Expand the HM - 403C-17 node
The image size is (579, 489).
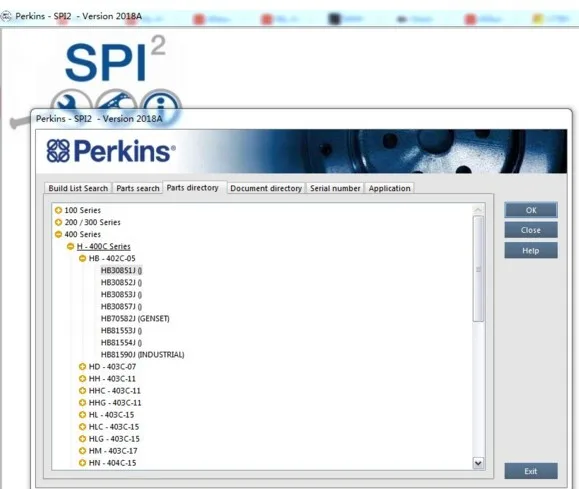(x=82, y=451)
